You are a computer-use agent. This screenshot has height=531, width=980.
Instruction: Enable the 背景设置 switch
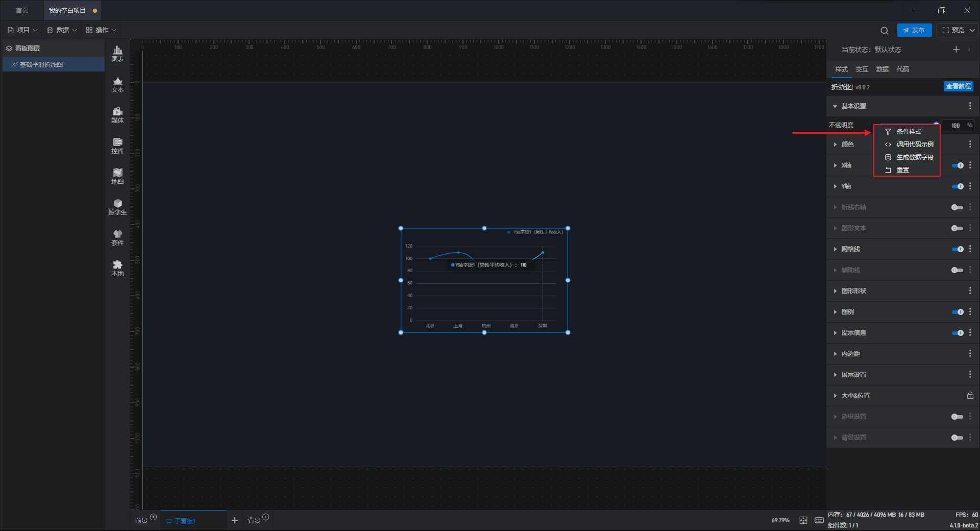pos(958,438)
